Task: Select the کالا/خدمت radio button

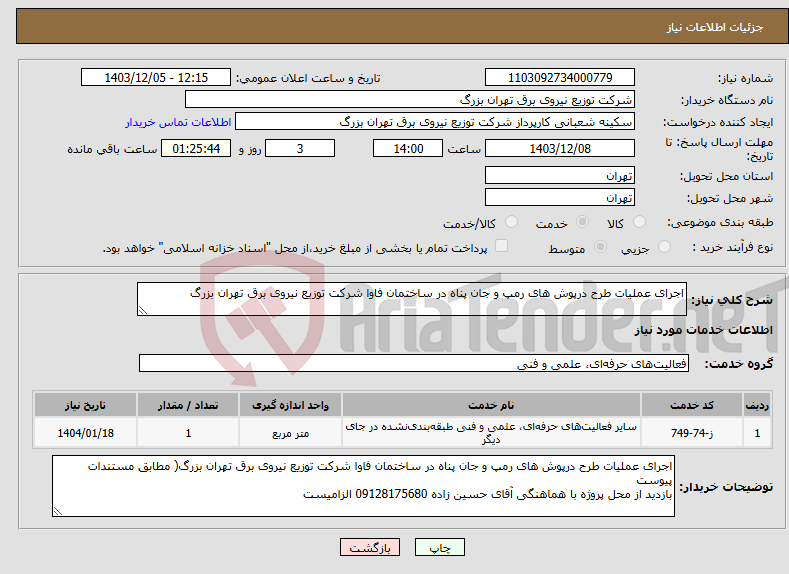Action: tap(511, 222)
